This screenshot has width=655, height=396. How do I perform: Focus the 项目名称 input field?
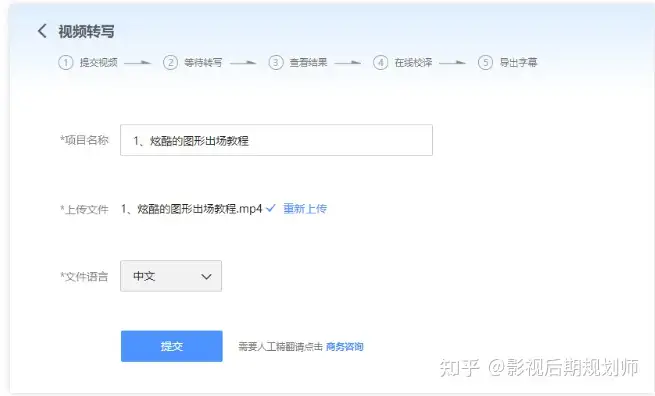276,140
